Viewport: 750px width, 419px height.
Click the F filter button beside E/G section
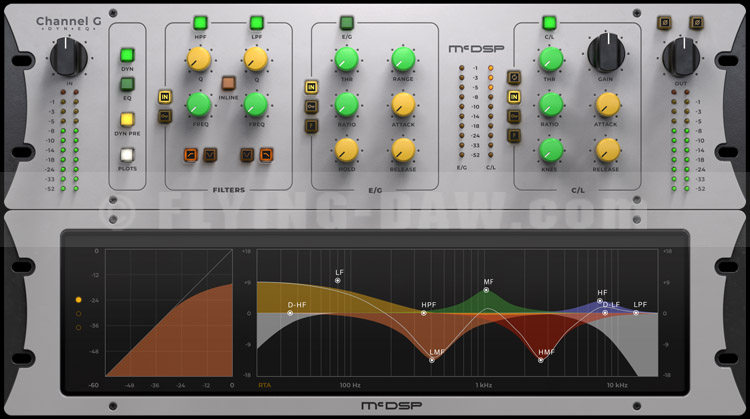tap(311, 126)
